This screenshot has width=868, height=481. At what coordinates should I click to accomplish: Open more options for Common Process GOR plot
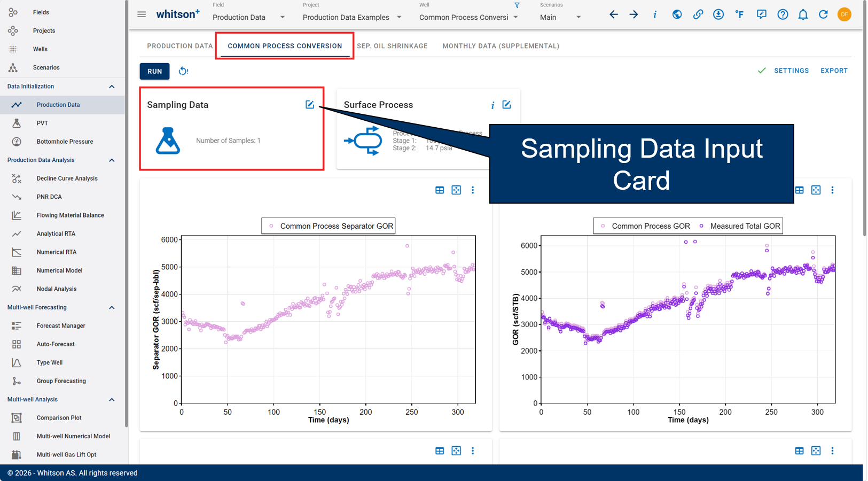click(832, 190)
